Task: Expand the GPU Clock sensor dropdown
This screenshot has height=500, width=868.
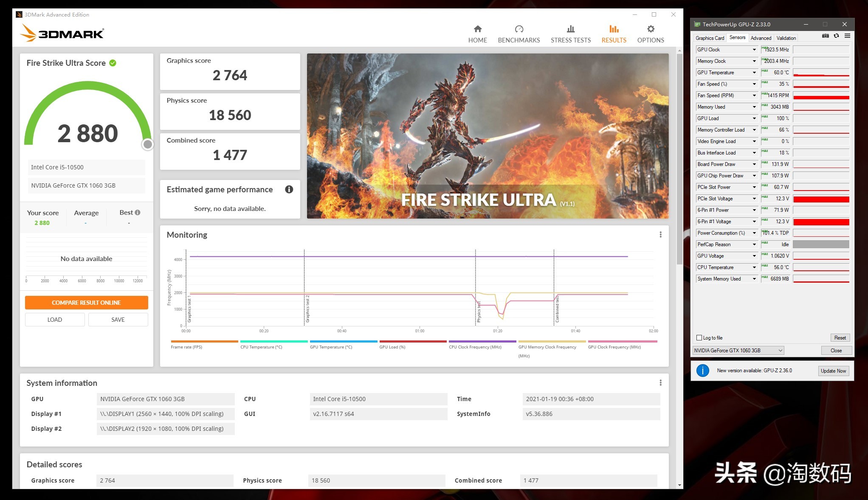Action: [x=755, y=49]
